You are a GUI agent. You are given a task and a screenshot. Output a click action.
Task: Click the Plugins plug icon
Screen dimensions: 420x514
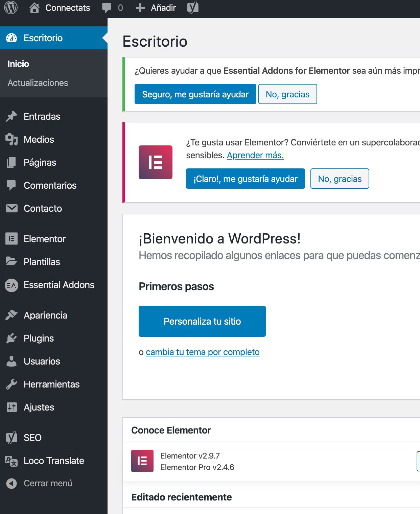pyautogui.click(x=11, y=338)
